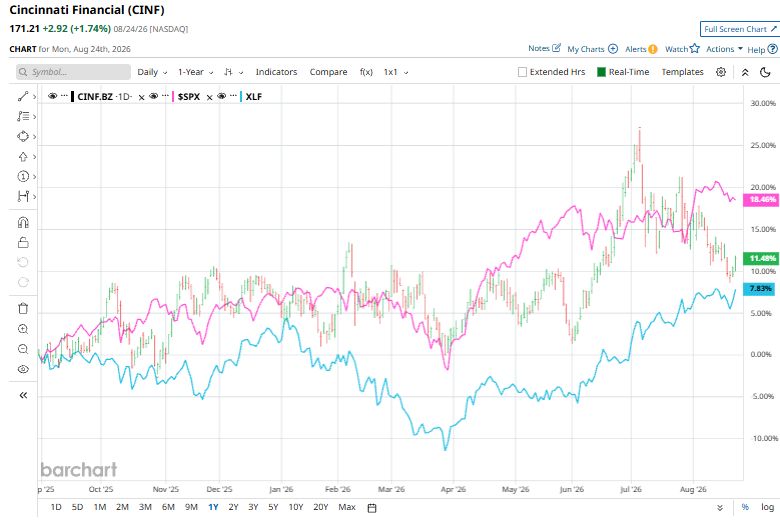Image resolution: width=780 pixels, height=522 pixels.
Task: Zoom out of the chart
Action: tap(23, 349)
